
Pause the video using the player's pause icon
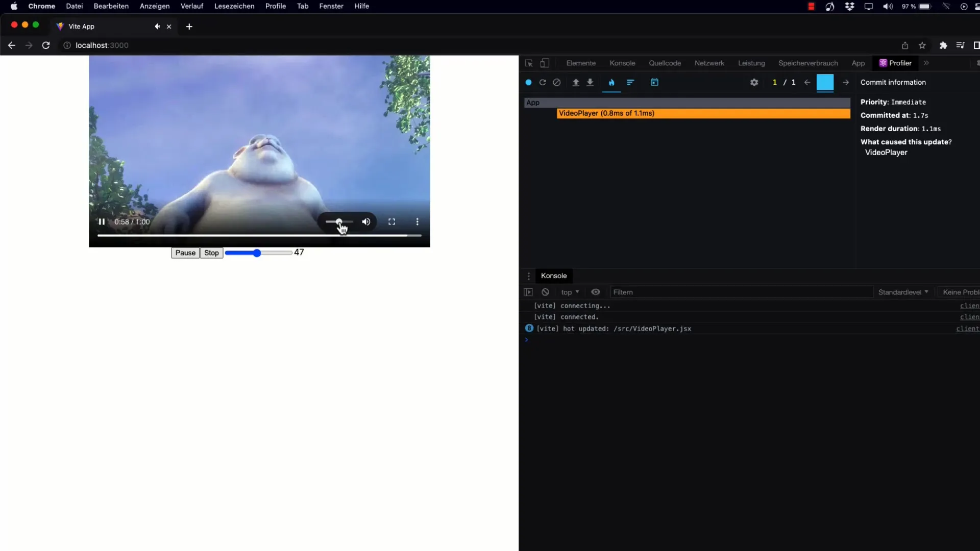[x=102, y=221]
